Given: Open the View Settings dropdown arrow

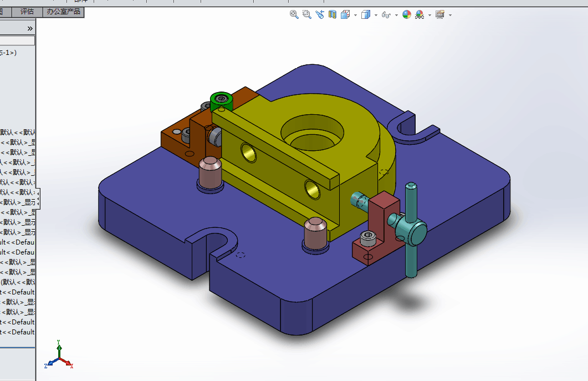Looking at the screenshot, I should [451, 16].
